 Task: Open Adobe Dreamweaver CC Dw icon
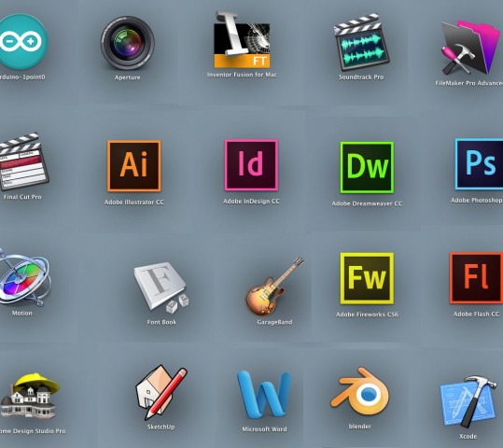pos(367,167)
